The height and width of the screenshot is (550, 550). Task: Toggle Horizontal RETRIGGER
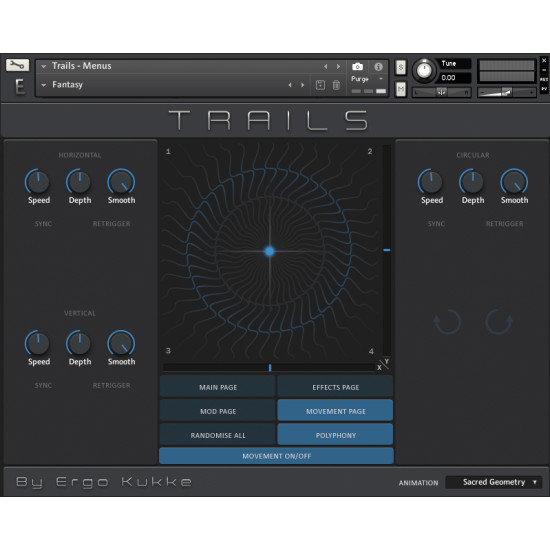coord(111,224)
